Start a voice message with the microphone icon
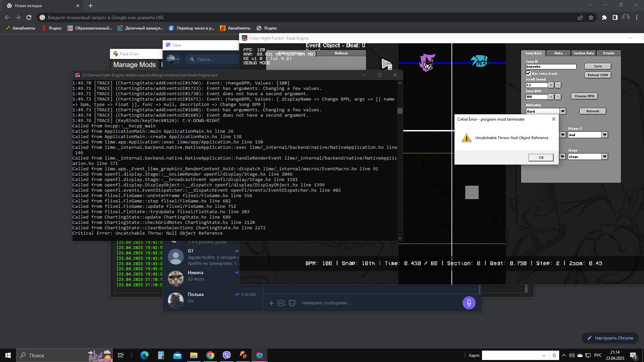Viewport: 644px width, 362px height. [x=469, y=303]
